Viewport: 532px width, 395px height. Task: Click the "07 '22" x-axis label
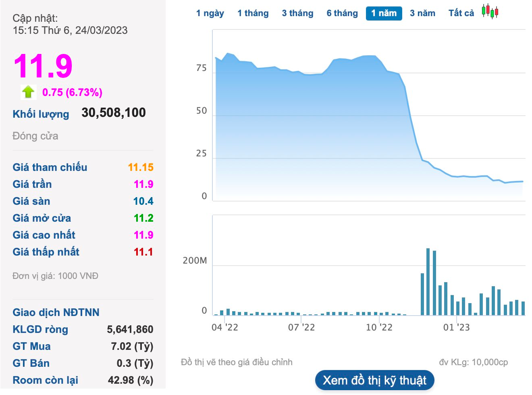pos(301,327)
